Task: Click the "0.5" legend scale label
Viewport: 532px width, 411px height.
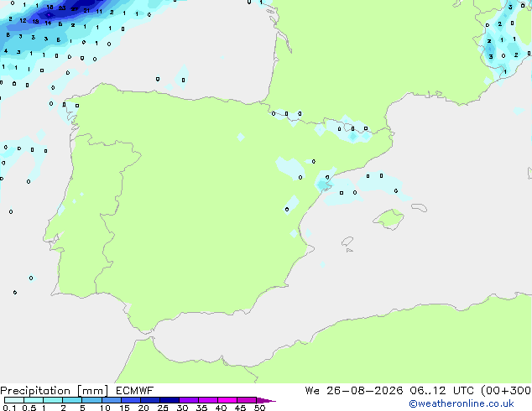Action: coord(29,408)
